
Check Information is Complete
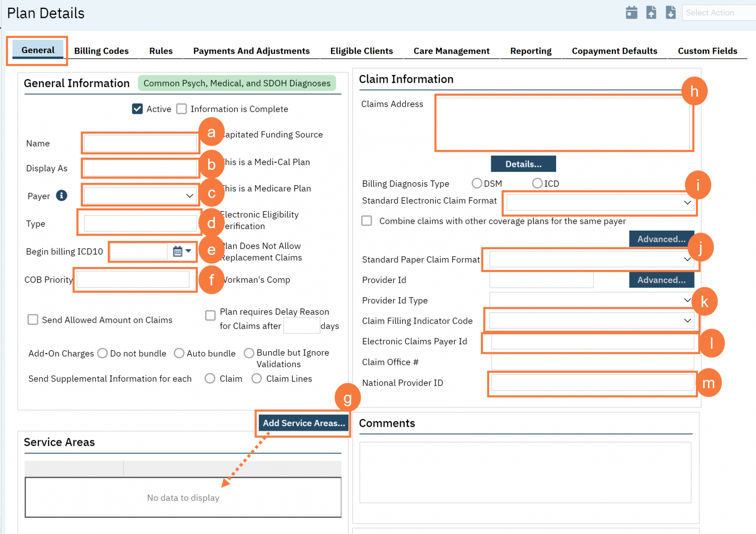[x=182, y=109]
